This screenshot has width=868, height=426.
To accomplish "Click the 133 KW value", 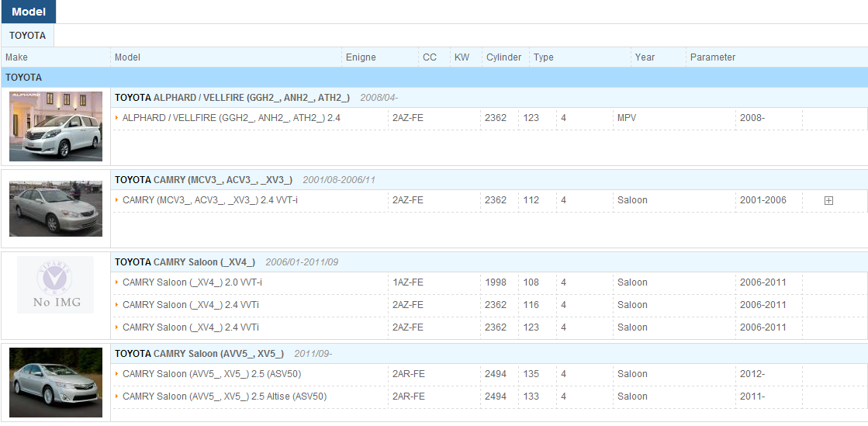I will pos(531,397).
